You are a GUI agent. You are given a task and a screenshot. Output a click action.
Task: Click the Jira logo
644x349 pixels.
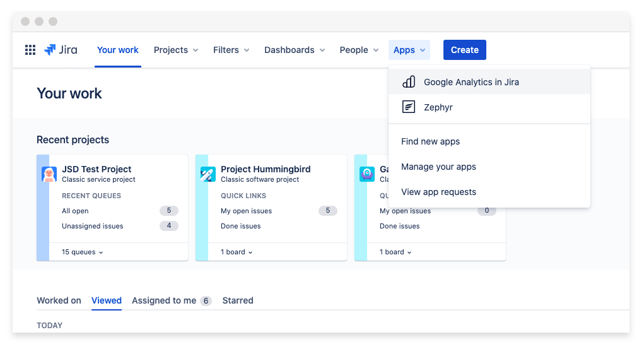click(61, 50)
